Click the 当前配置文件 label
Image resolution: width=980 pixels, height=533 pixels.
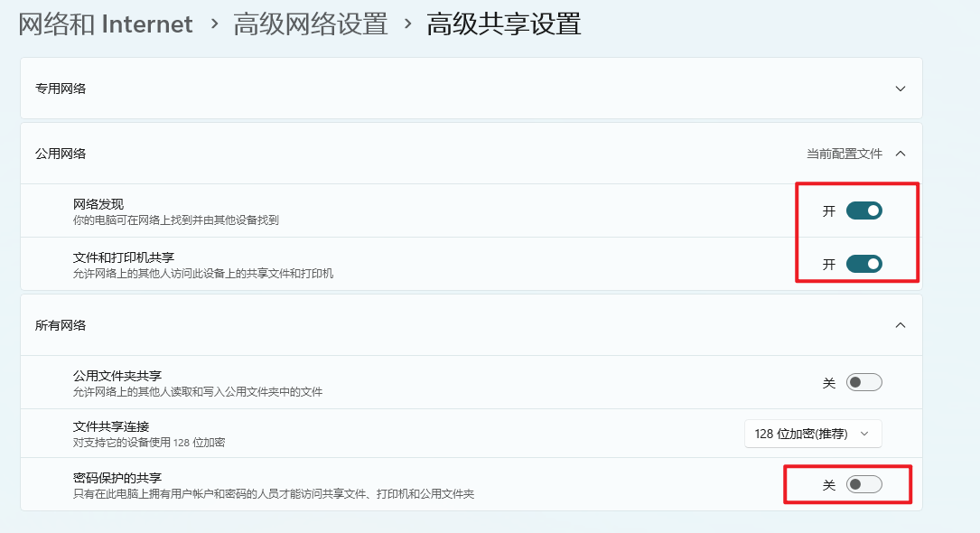tap(844, 154)
